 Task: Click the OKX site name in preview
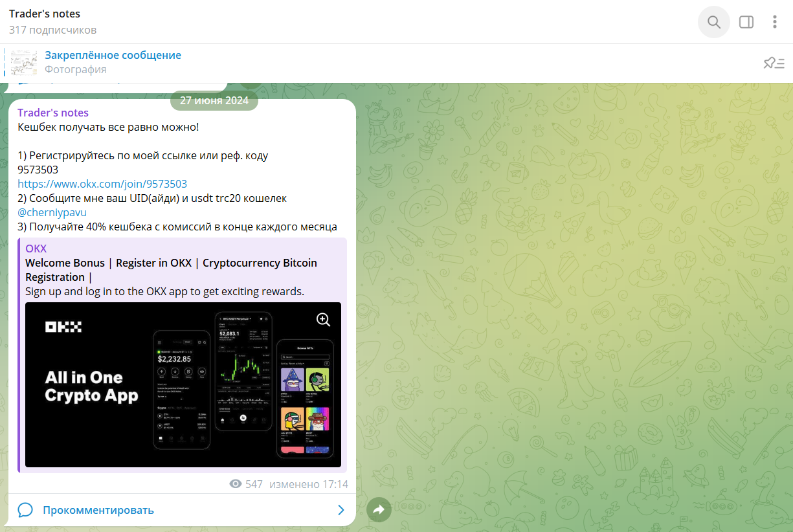(x=36, y=249)
